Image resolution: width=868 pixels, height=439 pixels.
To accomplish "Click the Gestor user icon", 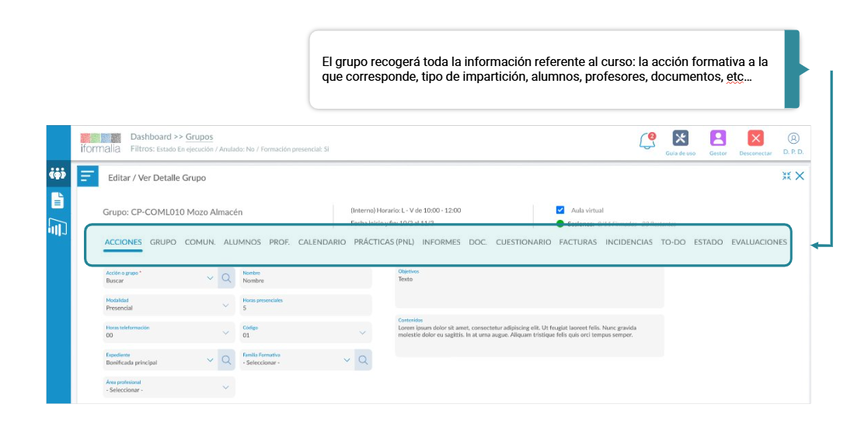I will click(718, 138).
